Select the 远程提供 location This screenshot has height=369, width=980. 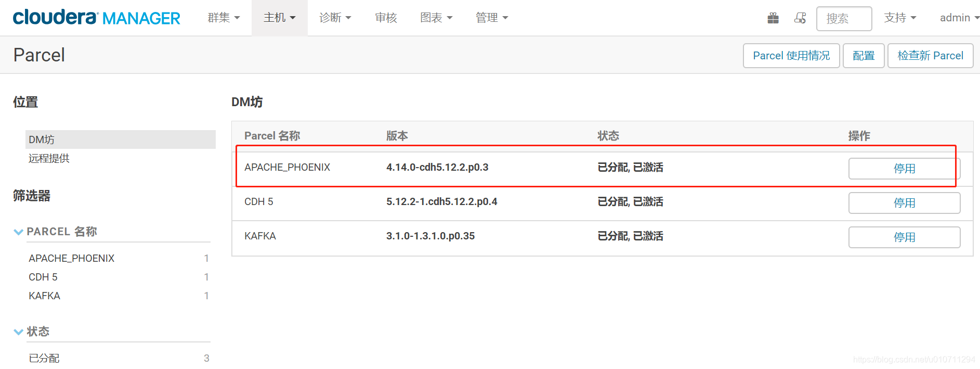(x=49, y=158)
